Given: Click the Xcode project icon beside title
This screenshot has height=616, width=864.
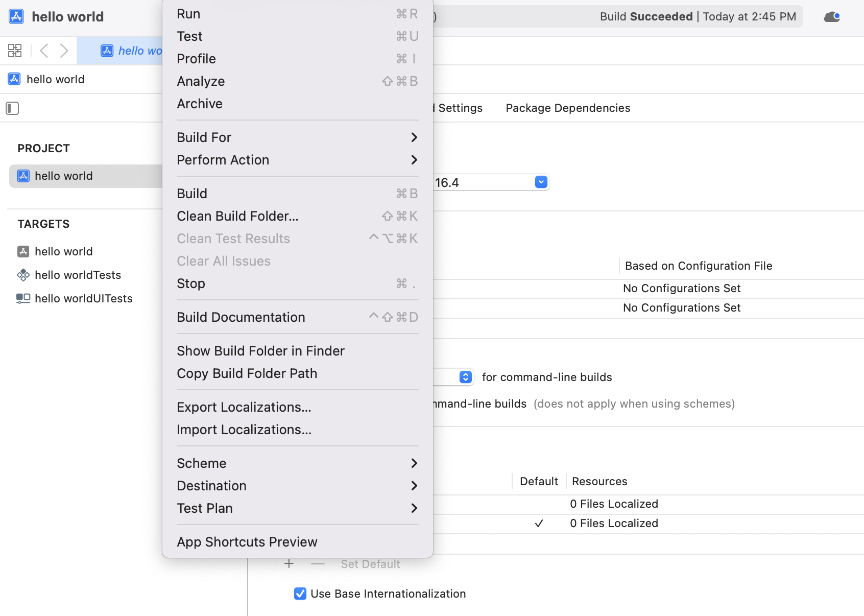Looking at the screenshot, I should (x=16, y=16).
